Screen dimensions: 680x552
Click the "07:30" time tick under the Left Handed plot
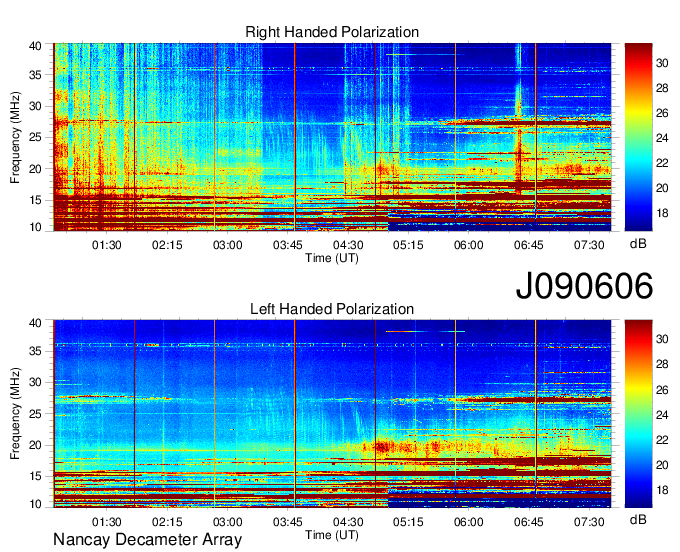589,522
